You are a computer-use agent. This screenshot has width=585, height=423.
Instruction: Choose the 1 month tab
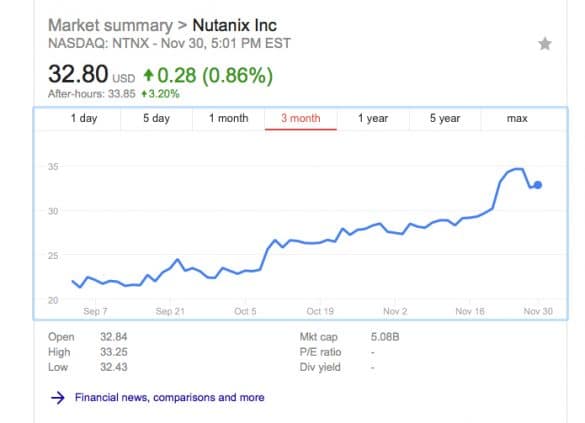point(228,118)
